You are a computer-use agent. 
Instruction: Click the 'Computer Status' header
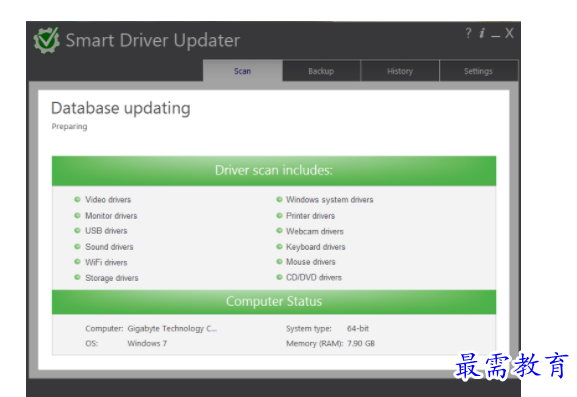tap(274, 302)
